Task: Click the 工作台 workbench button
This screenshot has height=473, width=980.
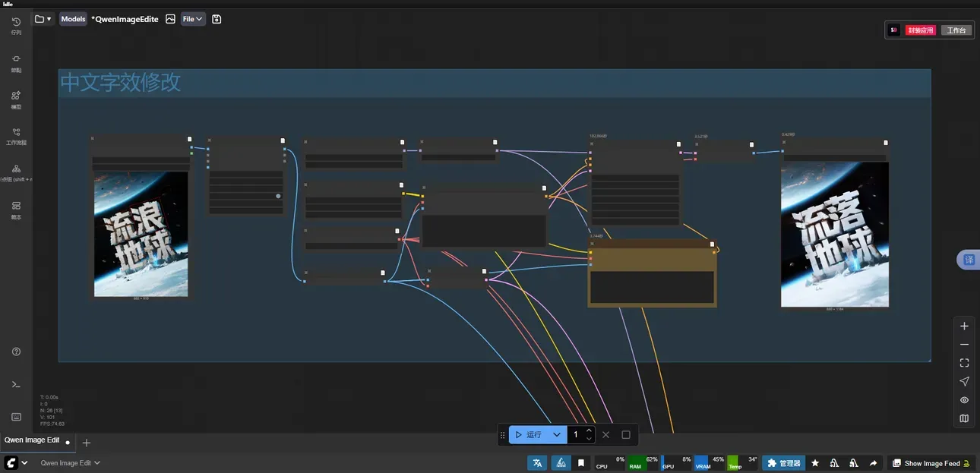Action: (x=956, y=30)
